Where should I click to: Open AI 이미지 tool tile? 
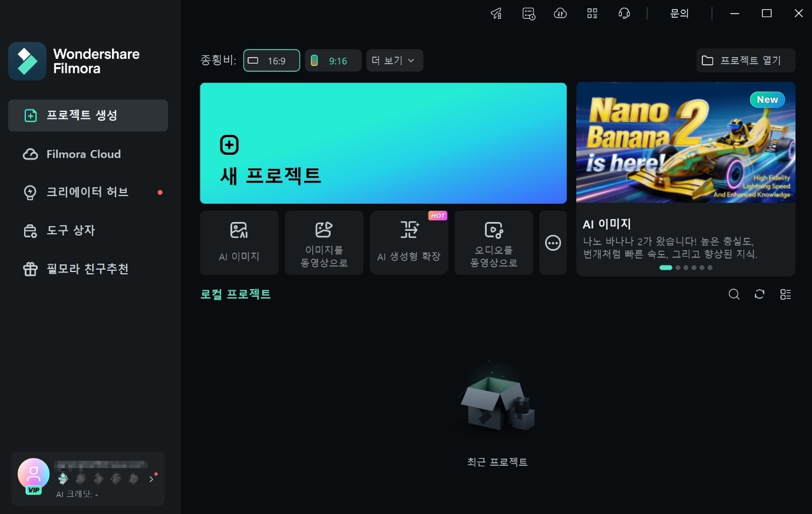pos(239,243)
